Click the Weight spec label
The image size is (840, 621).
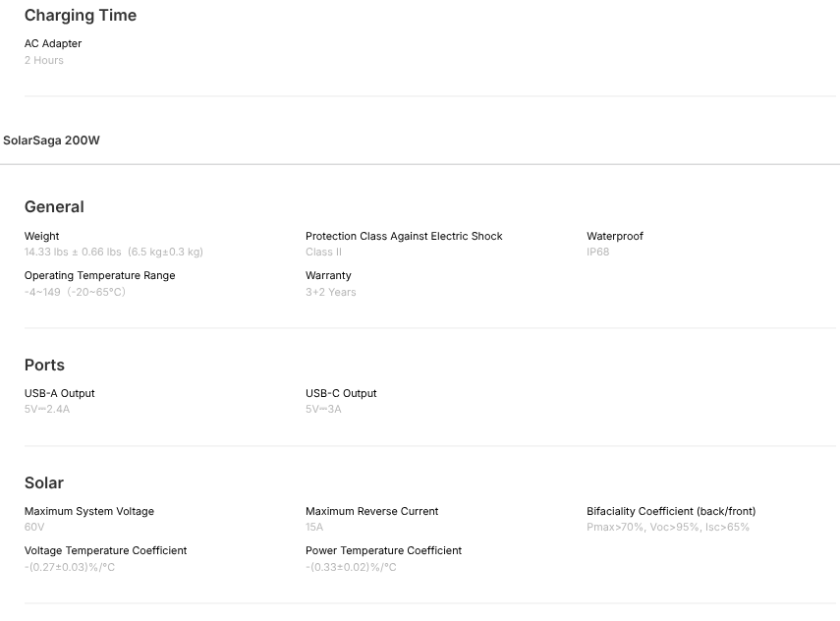click(41, 236)
